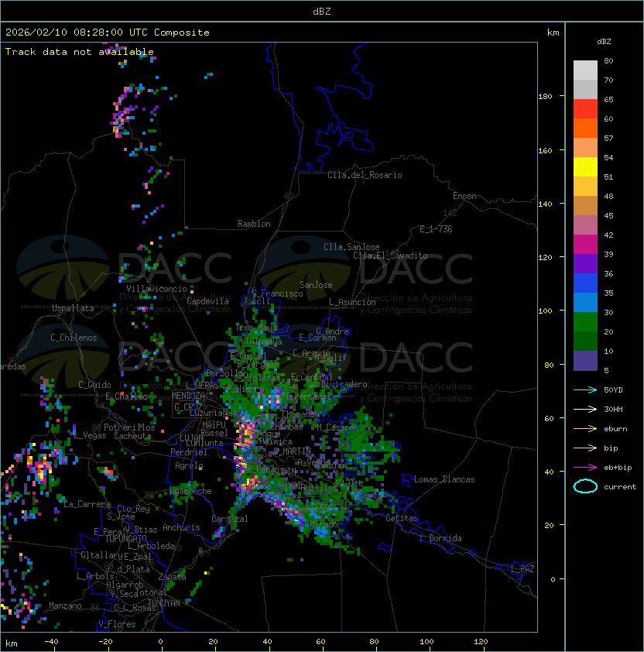Click the magenta eb+bip arrow symbol
This screenshot has width=644, height=652.
[585, 468]
